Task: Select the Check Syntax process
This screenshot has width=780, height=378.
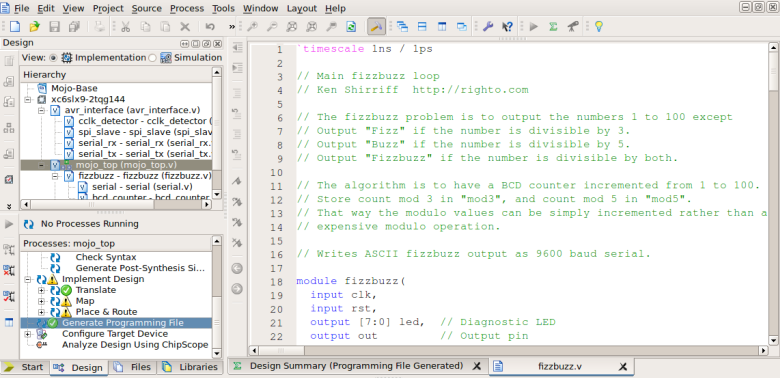Action: click(105, 257)
